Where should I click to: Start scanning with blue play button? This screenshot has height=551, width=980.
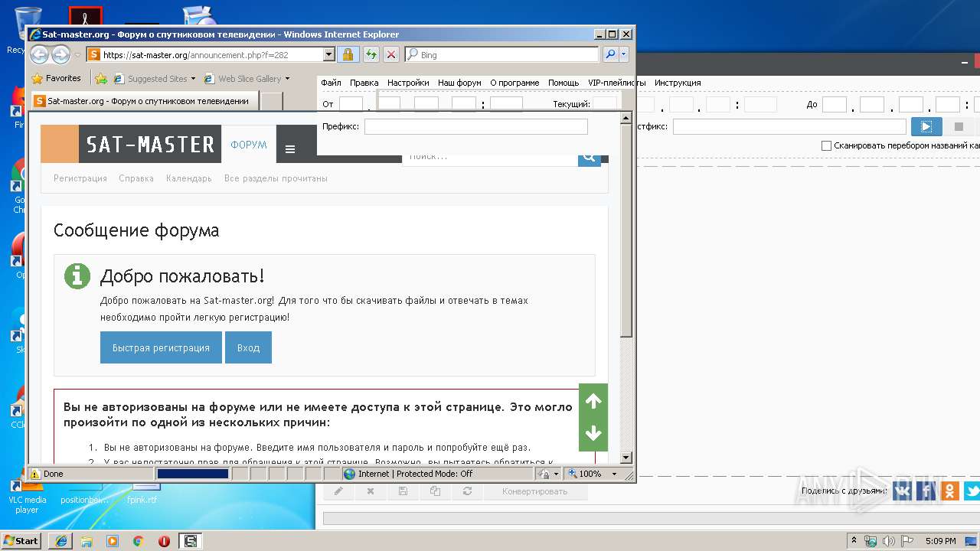tap(926, 127)
